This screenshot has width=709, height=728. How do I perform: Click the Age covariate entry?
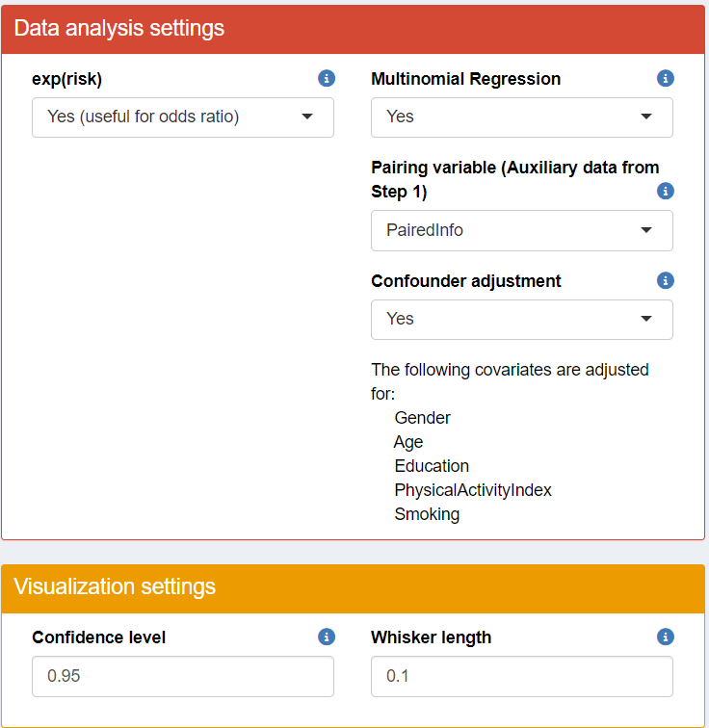(408, 442)
